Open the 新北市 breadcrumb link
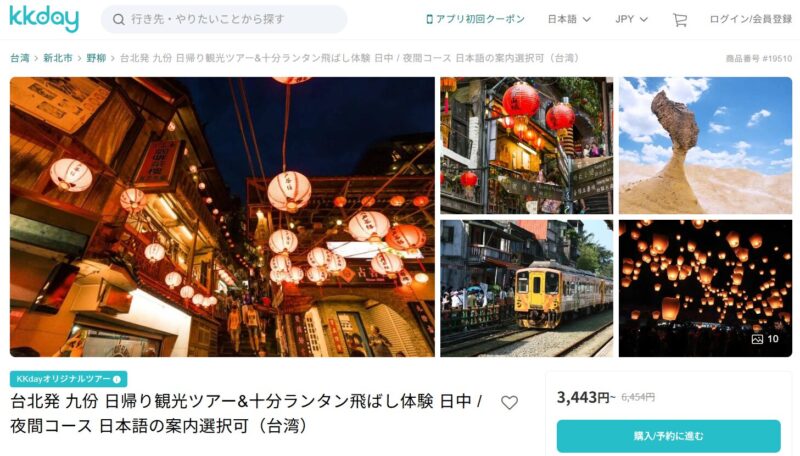This screenshot has height=456, width=800. [x=58, y=58]
